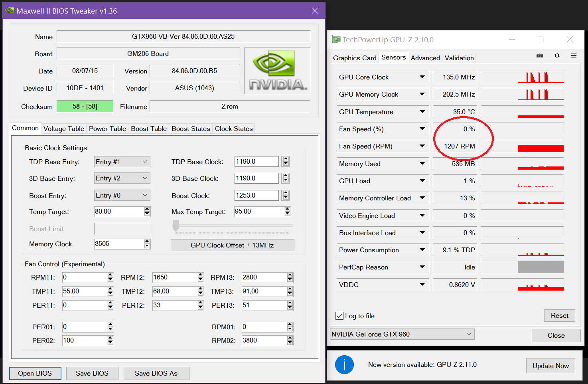The image size is (588, 384).
Task: Click the Temp Target value field
Action: 119,212
